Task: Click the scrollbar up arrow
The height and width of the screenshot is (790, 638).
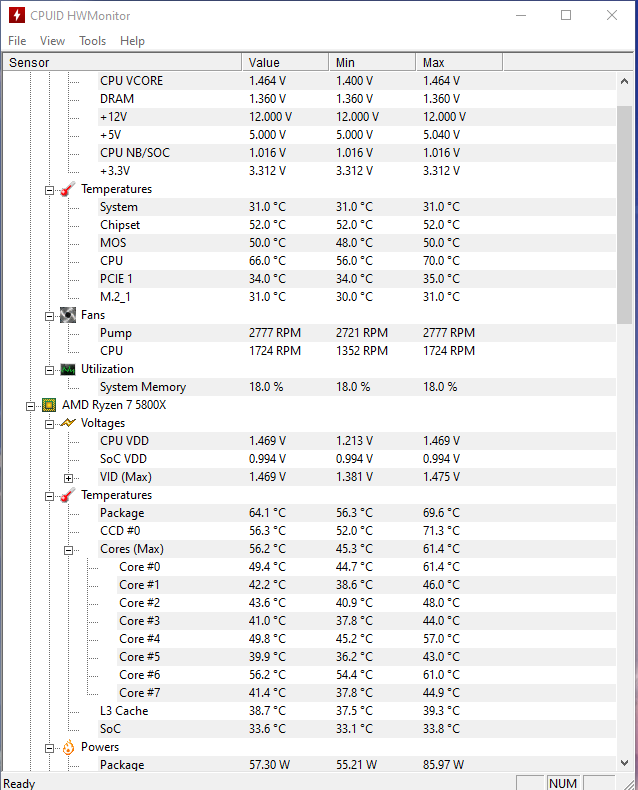Action: 624,81
